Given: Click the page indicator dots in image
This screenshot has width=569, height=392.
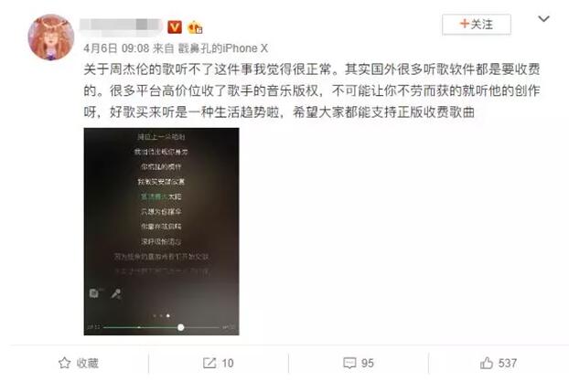Looking at the screenshot, I should coord(161,316).
